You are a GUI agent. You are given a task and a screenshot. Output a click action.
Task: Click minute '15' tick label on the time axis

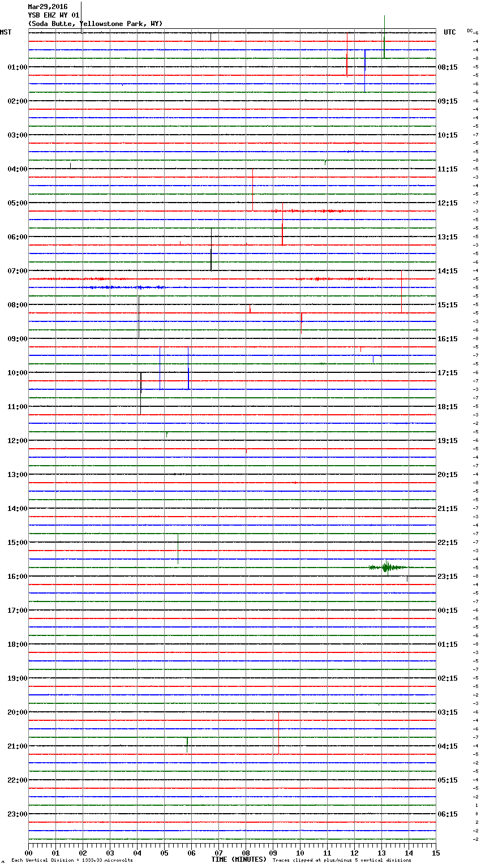(x=435, y=853)
